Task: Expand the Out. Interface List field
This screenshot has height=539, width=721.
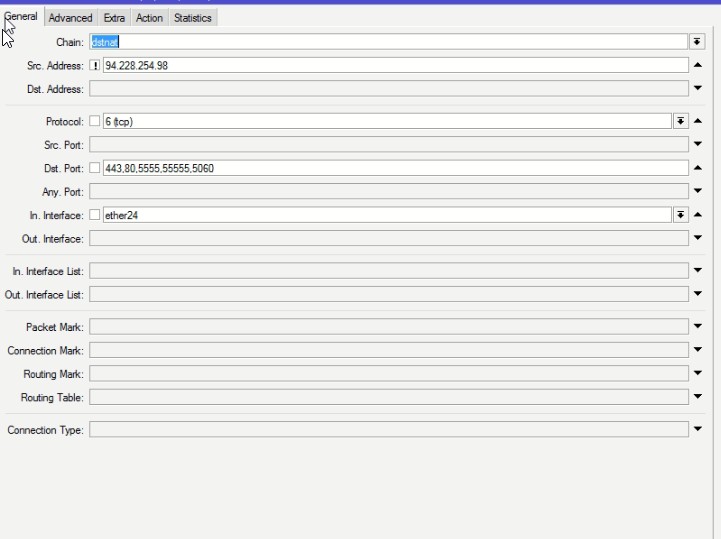Action: [x=698, y=293]
